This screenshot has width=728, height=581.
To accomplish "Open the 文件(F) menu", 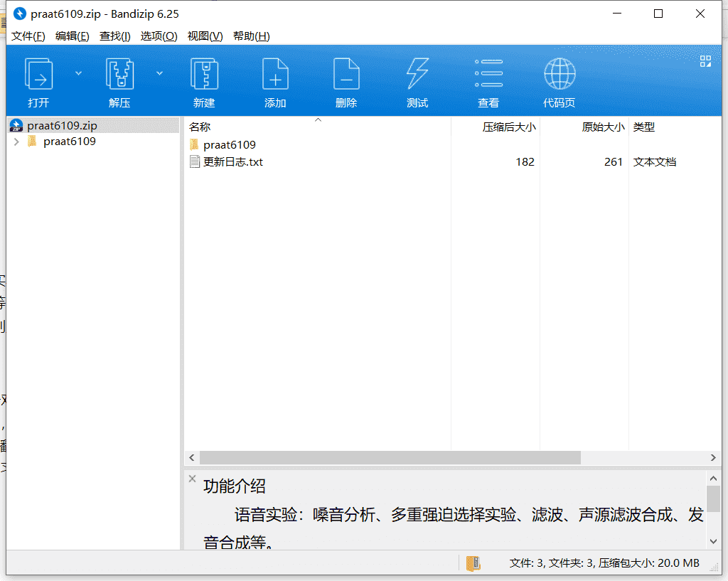I will tap(28, 36).
